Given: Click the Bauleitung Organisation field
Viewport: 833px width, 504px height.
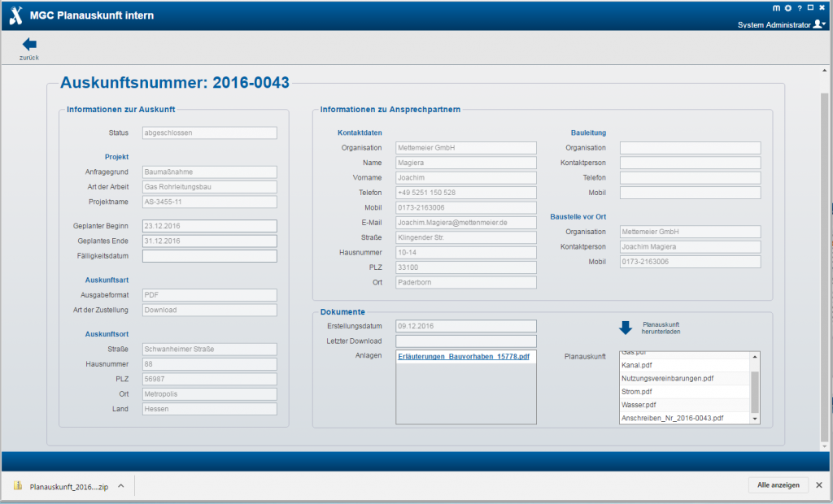Looking at the screenshot, I should pyautogui.click(x=690, y=148).
